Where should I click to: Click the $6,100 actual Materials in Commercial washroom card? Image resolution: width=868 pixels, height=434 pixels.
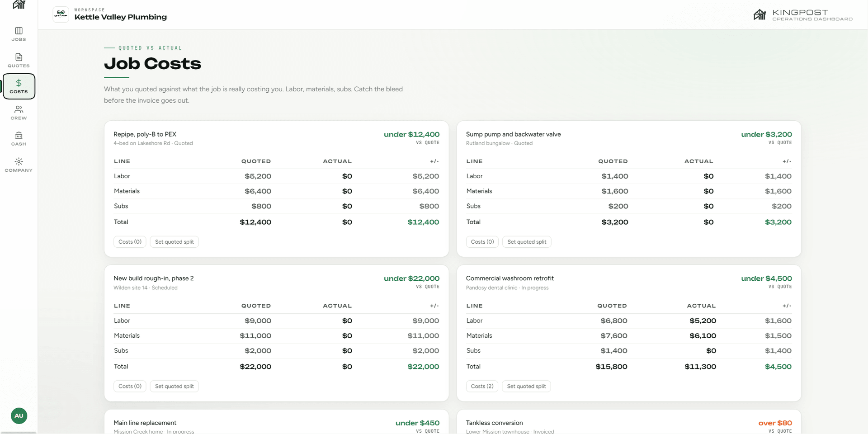coord(703,335)
